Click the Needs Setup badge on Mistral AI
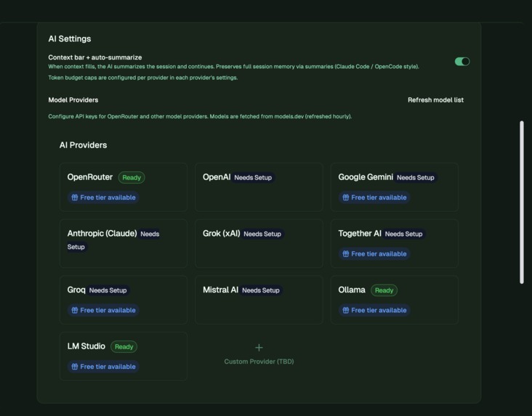Screen dimensions: 532x416 (x=261, y=290)
